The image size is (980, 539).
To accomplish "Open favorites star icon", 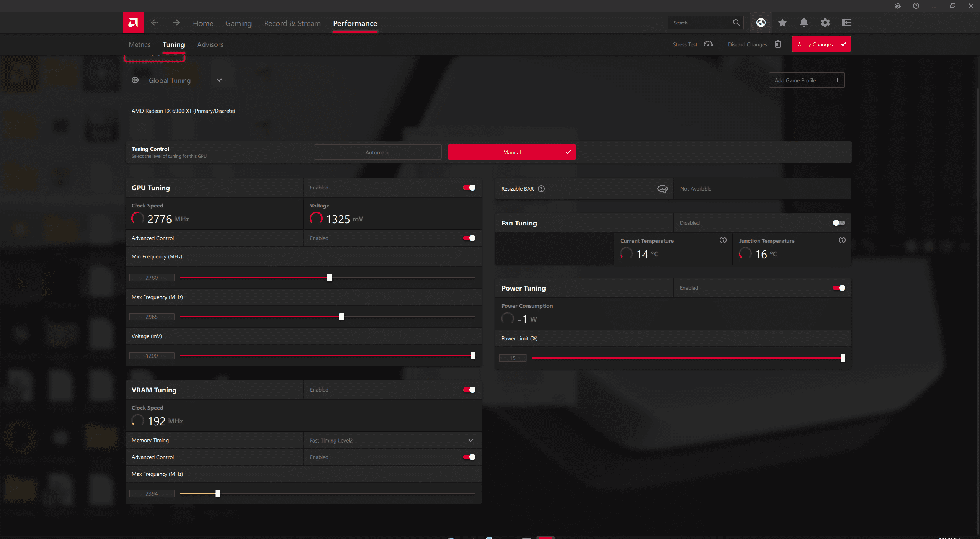I will pyautogui.click(x=782, y=23).
